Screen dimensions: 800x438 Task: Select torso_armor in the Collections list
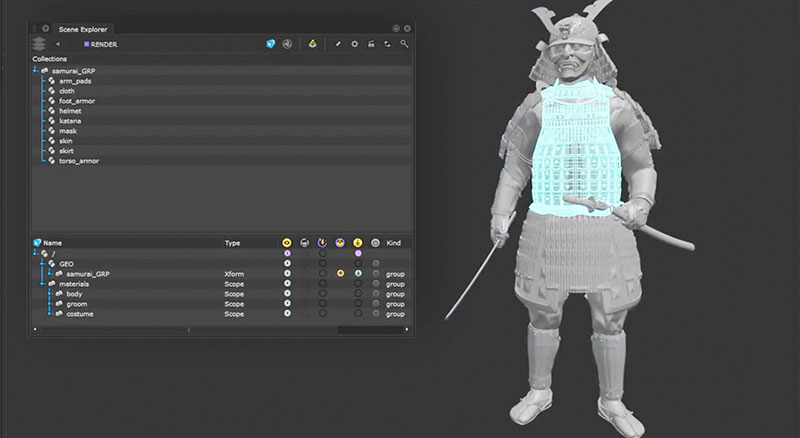78,161
